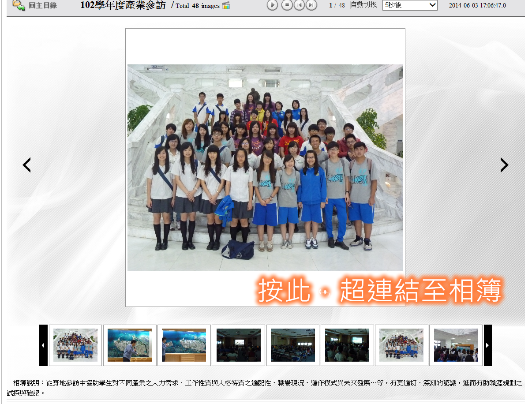Click the return to main directory folder icon
532x404 pixels.
tap(19, 5)
